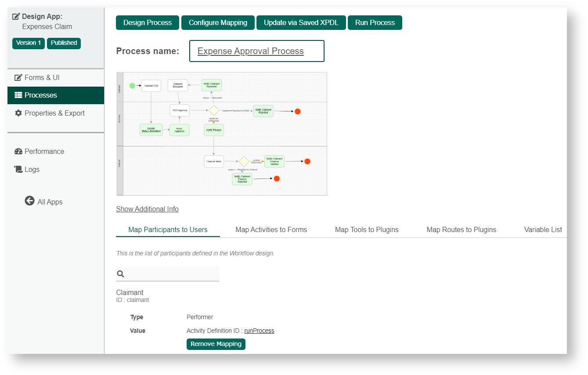Image resolution: width=588 pixels, height=375 pixels.
Task: Click the Properties & Export gear icon
Action: click(x=18, y=113)
